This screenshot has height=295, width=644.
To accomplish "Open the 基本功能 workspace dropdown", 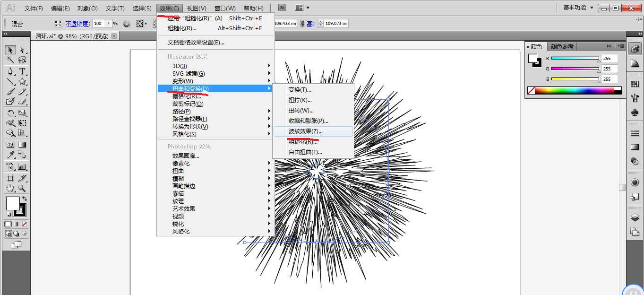I will tap(578, 8).
